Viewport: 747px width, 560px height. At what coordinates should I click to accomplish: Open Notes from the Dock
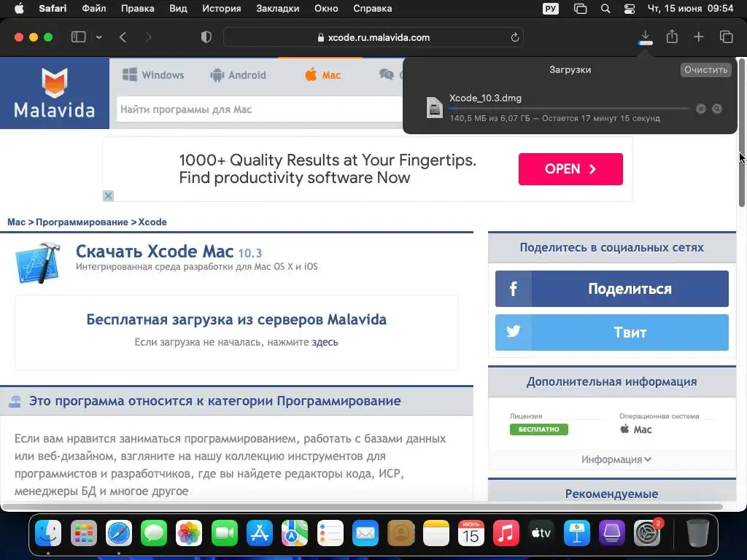[x=436, y=533]
